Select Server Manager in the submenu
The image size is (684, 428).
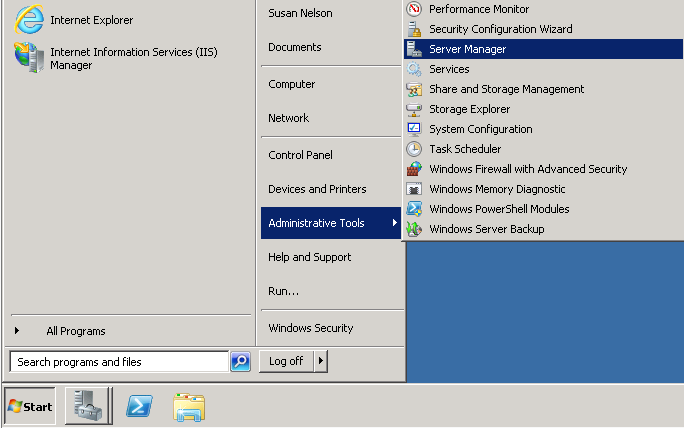click(x=543, y=49)
